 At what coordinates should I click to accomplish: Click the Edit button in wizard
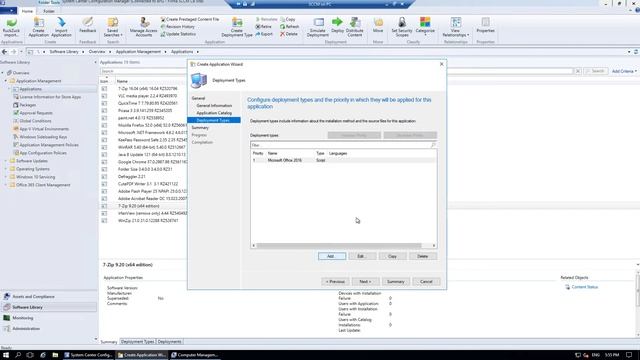coord(362,256)
